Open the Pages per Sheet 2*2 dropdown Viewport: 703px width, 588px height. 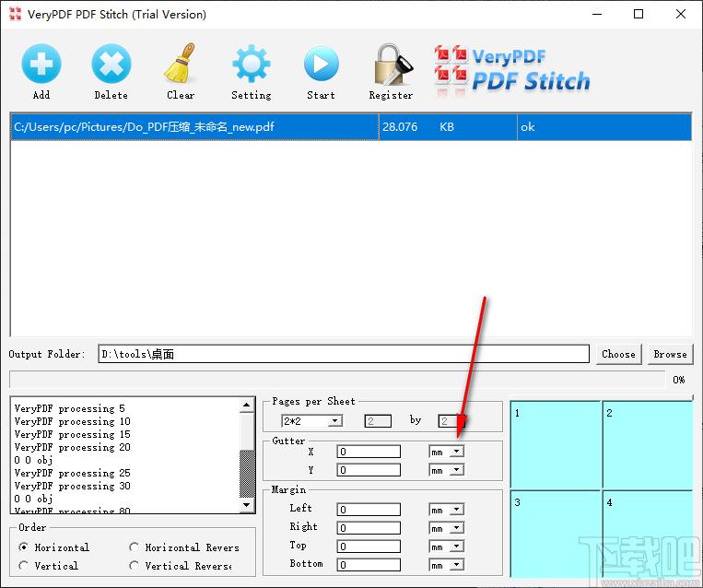pos(334,420)
